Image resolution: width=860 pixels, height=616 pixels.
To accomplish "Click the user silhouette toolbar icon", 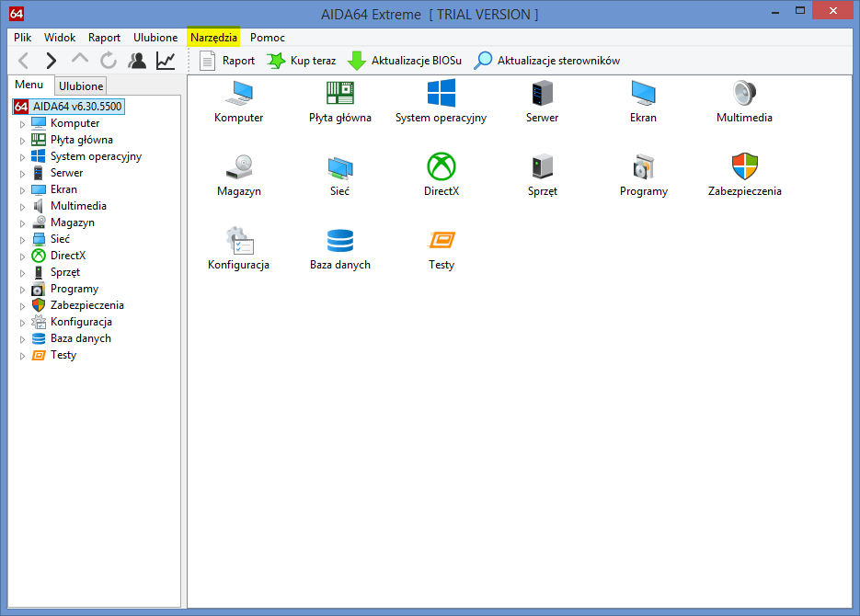I will point(137,61).
